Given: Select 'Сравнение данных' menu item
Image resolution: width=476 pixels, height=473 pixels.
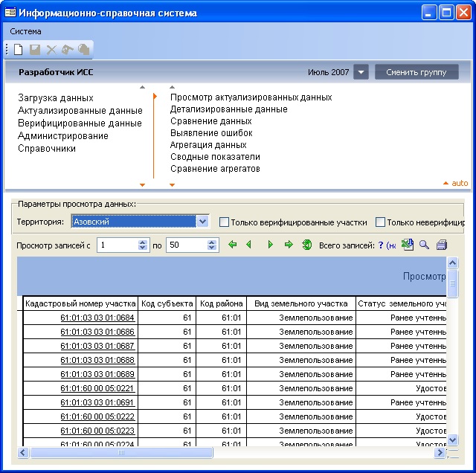Looking at the screenshot, I should tap(210, 121).
